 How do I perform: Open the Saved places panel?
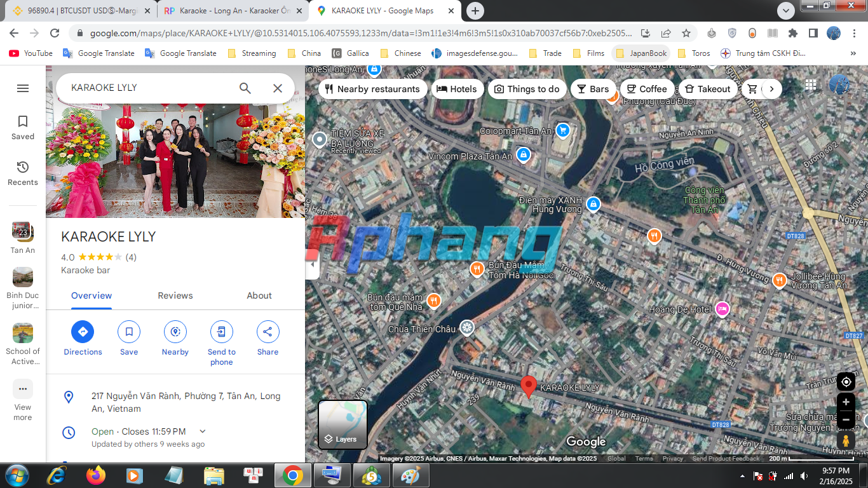coord(23,127)
